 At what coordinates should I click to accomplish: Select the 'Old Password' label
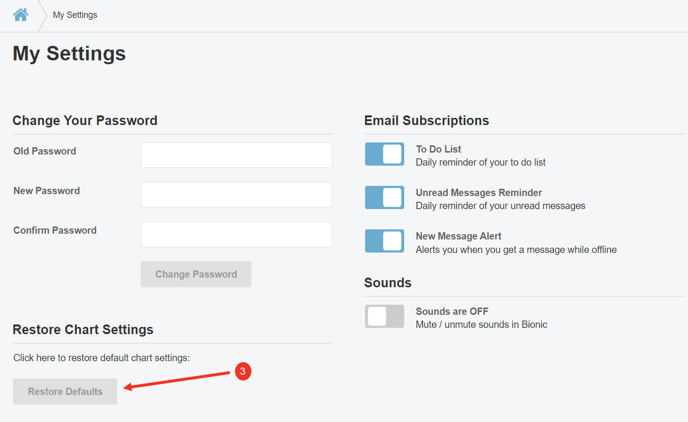tap(45, 151)
